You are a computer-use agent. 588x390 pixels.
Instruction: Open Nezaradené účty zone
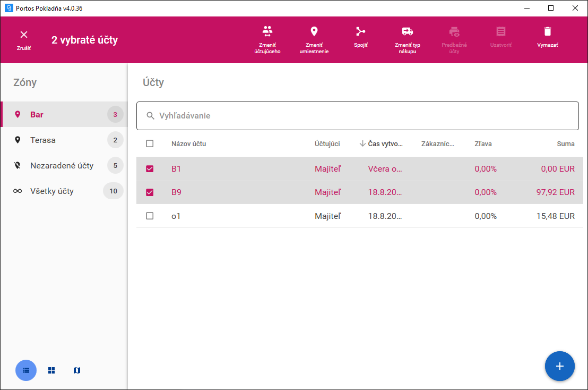pos(62,166)
